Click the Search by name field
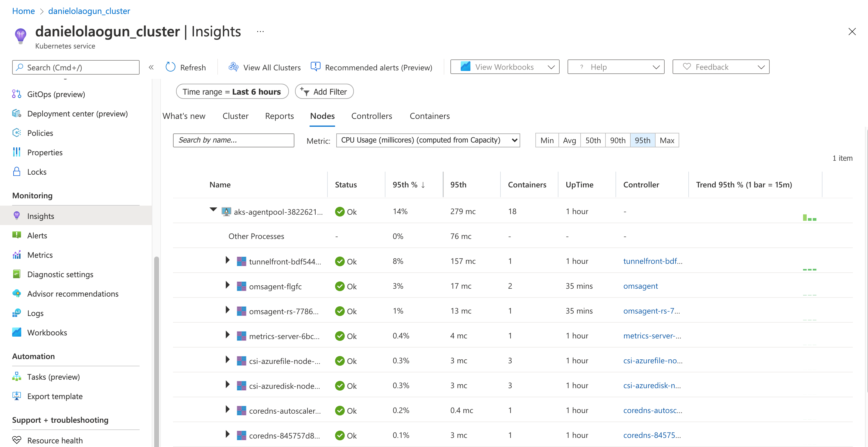 [233, 140]
